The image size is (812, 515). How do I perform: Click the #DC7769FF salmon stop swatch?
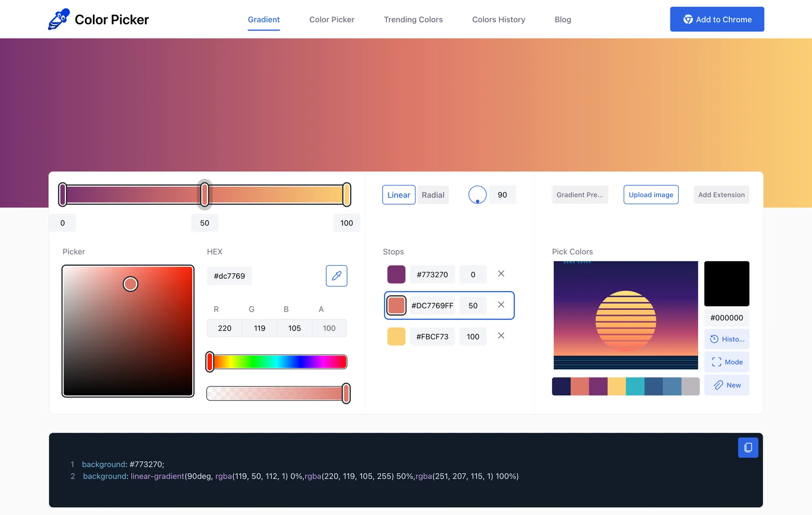coord(396,305)
